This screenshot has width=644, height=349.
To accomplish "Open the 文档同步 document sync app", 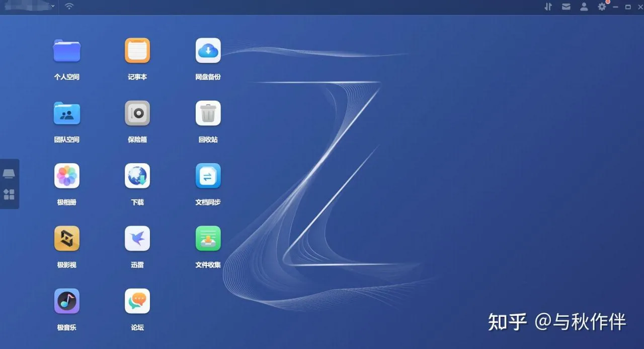I will tap(208, 176).
